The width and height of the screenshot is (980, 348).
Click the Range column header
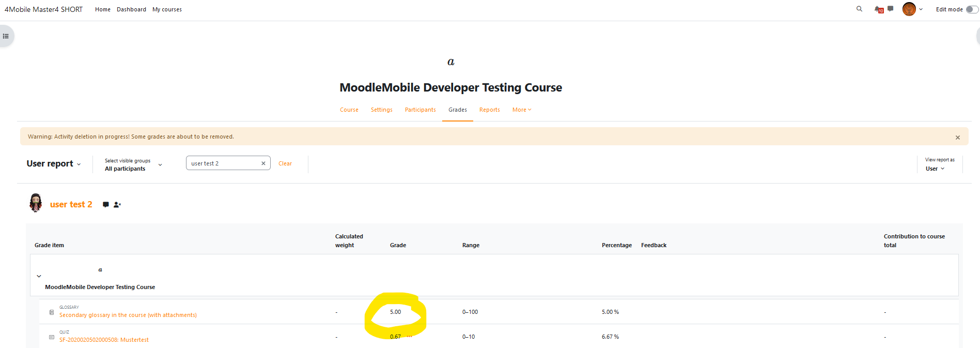pos(471,245)
